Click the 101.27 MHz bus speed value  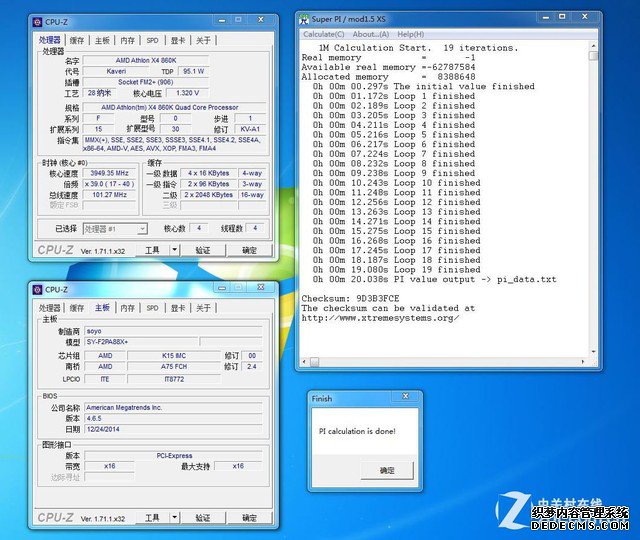pyautogui.click(x=109, y=195)
